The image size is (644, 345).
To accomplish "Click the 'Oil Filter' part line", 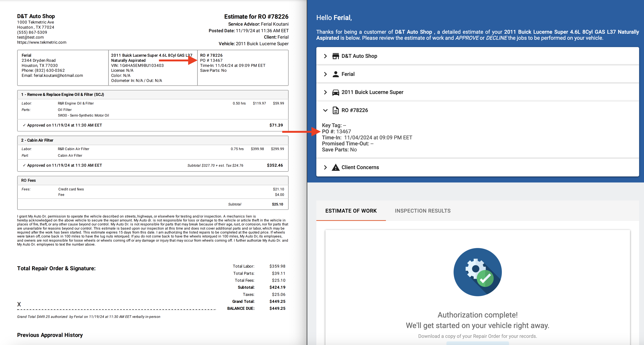I will 64,110.
